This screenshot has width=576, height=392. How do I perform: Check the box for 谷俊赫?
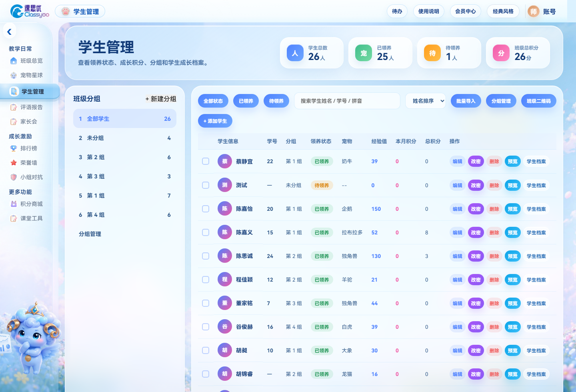click(x=206, y=327)
